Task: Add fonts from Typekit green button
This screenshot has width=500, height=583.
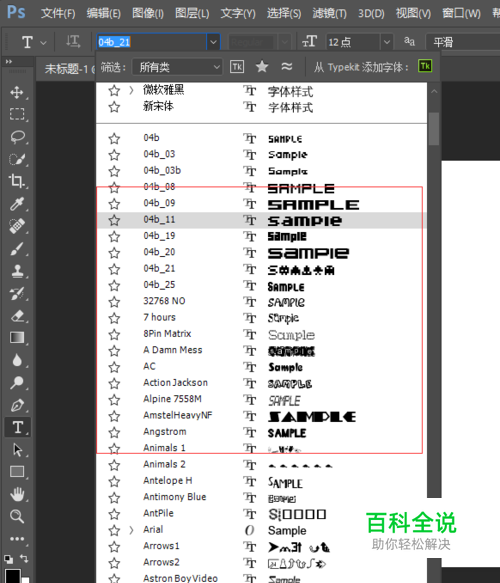Action: [425, 66]
